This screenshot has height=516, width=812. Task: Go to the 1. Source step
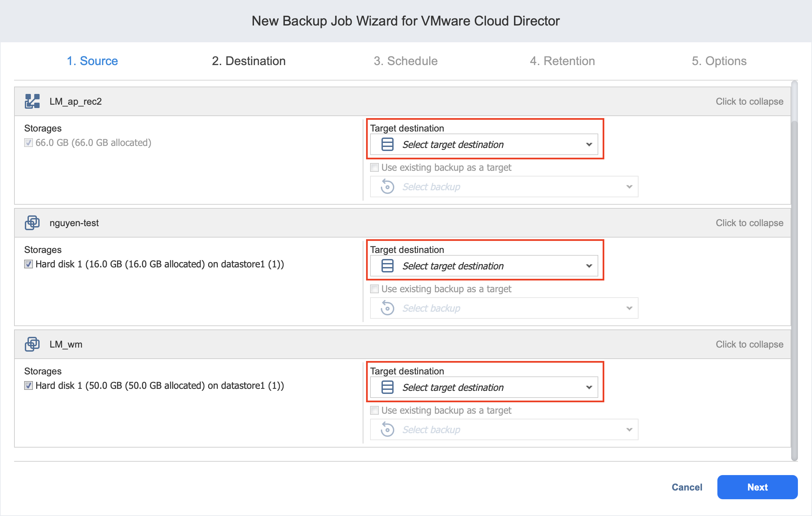click(92, 61)
